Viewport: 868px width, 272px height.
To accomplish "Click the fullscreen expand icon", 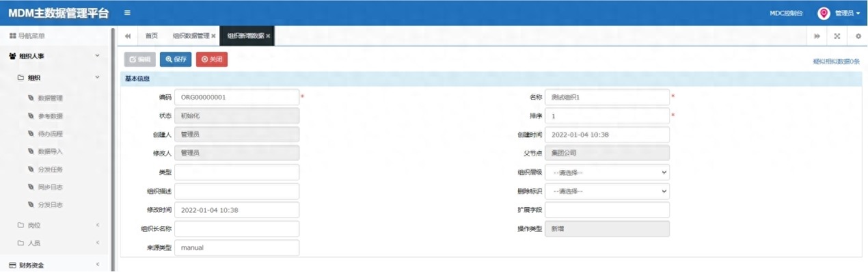I will pos(837,36).
